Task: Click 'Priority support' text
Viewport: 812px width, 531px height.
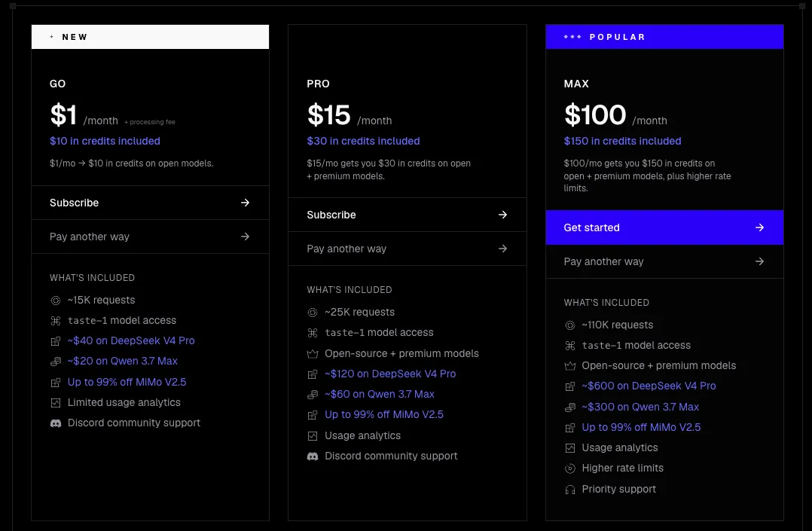Action: [x=619, y=489]
